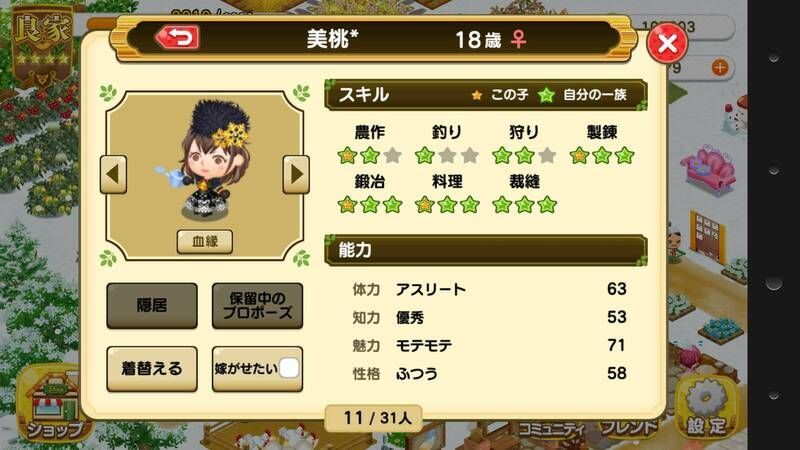The image size is (800, 450).
Task: Show next character with right arrow
Action: coord(296,174)
